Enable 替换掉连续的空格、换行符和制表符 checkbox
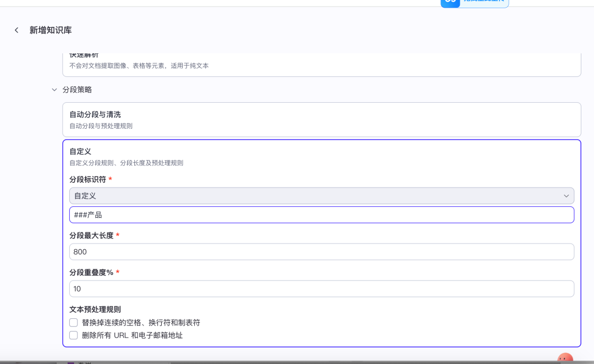This screenshot has height=364, width=594. (74, 323)
